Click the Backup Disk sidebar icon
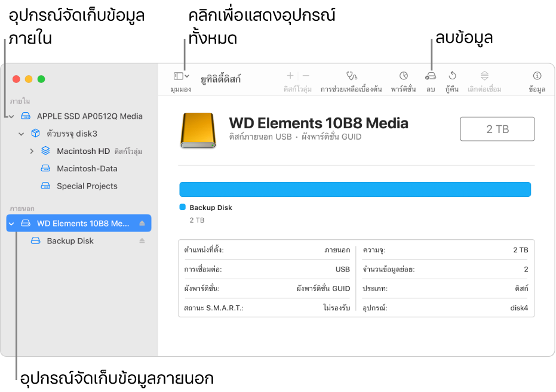Screen dimensions: 556x392 click(x=35, y=241)
